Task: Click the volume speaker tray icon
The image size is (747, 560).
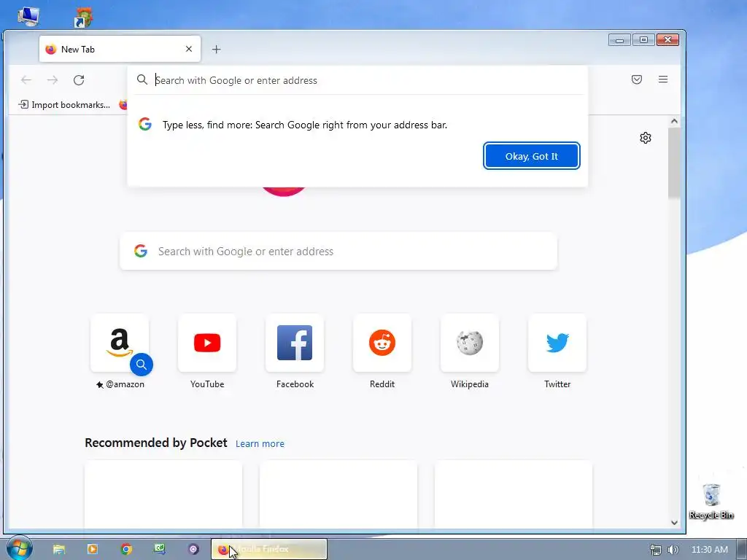Action: [x=673, y=550]
